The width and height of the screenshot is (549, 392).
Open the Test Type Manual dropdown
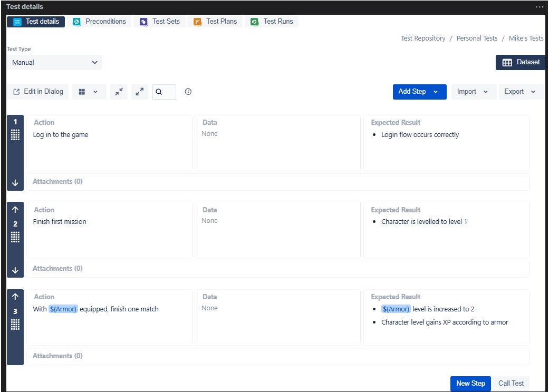pyautogui.click(x=54, y=62)
